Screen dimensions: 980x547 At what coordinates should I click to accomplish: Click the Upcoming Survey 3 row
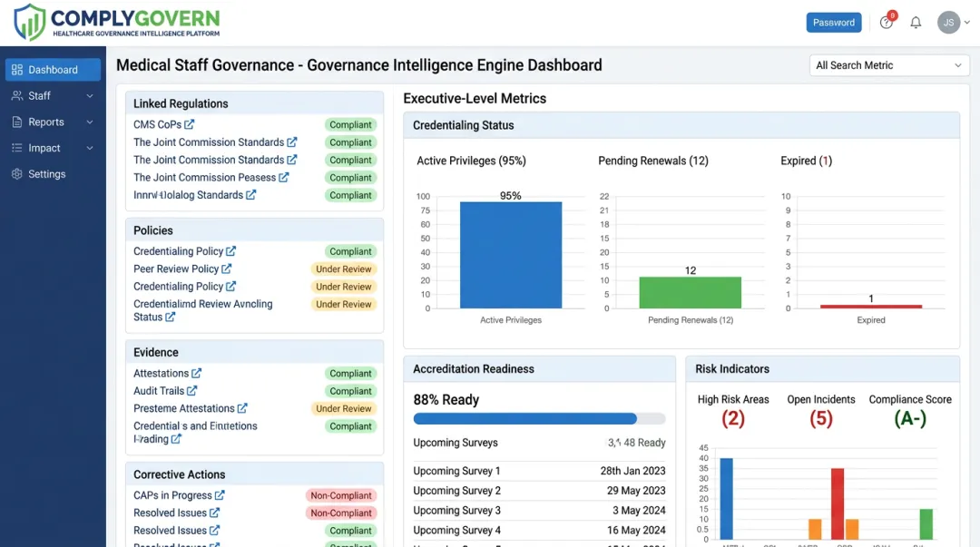click(539, 510)
